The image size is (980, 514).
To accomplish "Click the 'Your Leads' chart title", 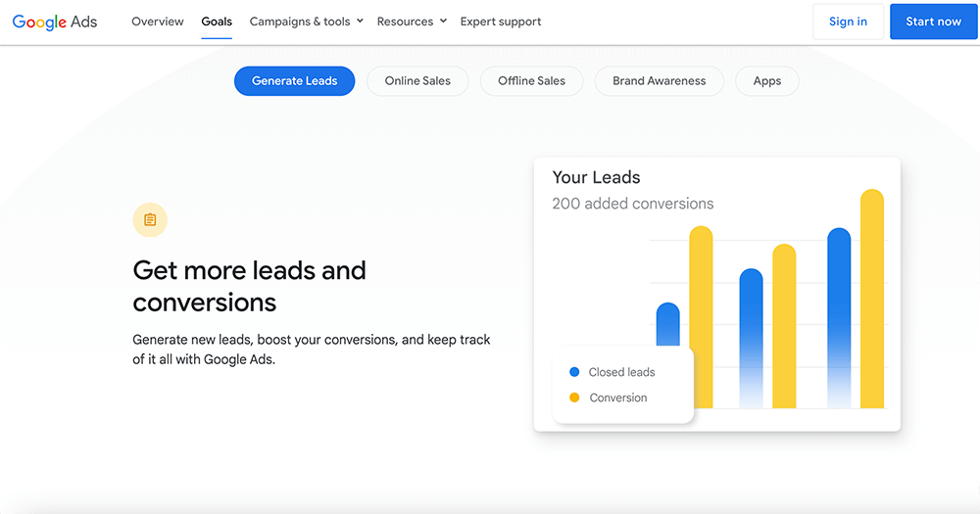I will (x=596, y=177).
